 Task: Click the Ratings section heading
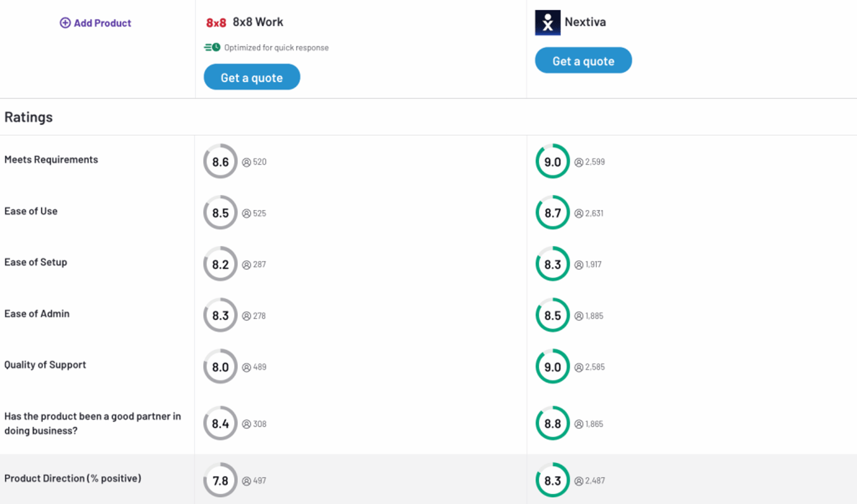click(x=28, y=117)
